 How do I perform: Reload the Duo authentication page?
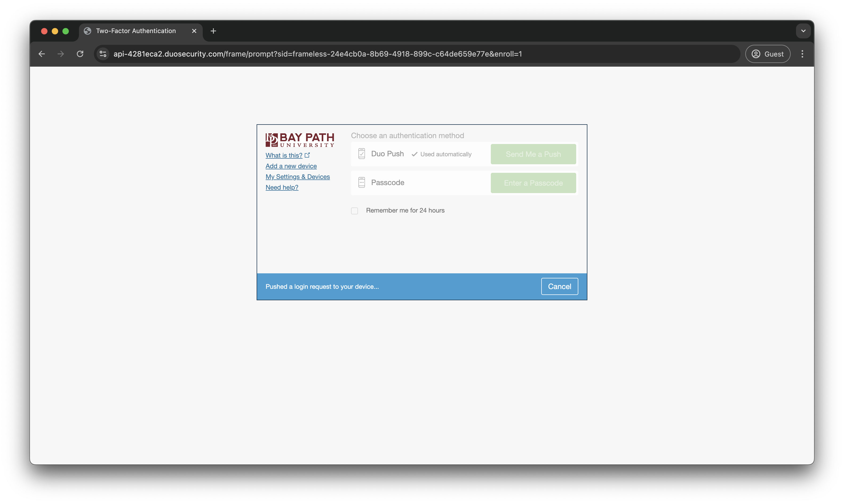click(x=80, y=54)
